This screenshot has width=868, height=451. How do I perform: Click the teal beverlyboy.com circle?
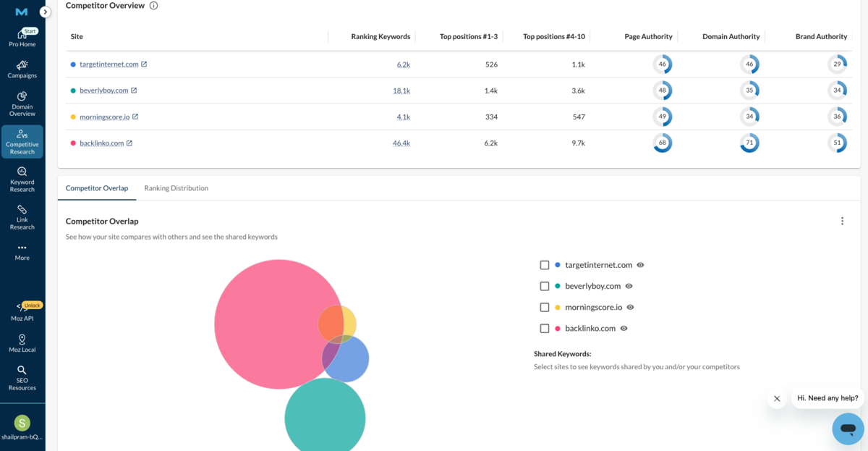[325, 415]
